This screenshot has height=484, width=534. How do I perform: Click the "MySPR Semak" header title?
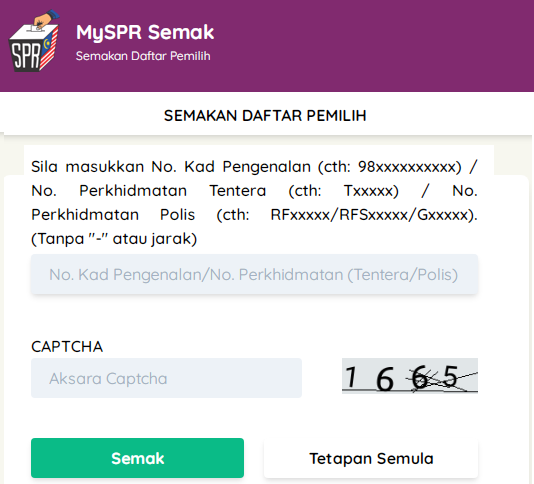[x=145, y=33]
